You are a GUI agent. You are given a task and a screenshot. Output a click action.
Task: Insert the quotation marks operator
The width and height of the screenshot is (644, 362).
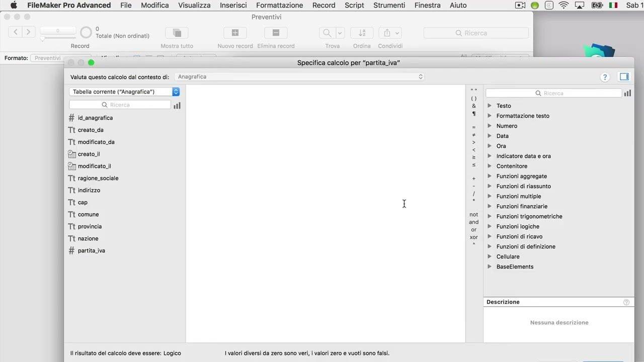473,91
